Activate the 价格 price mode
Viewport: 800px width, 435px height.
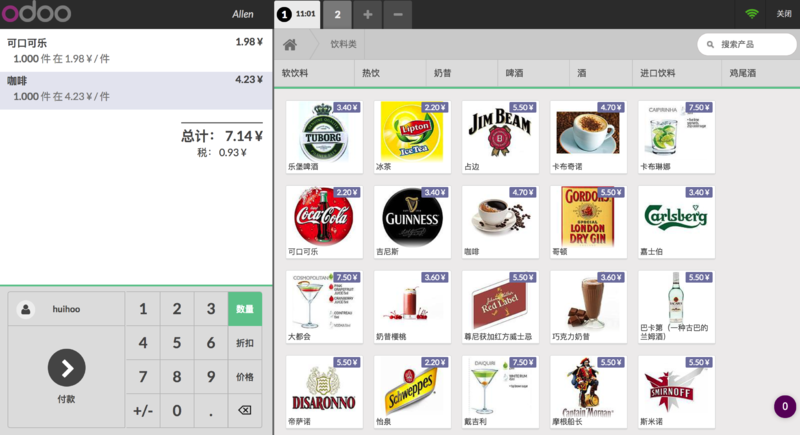tap(245, 377)
